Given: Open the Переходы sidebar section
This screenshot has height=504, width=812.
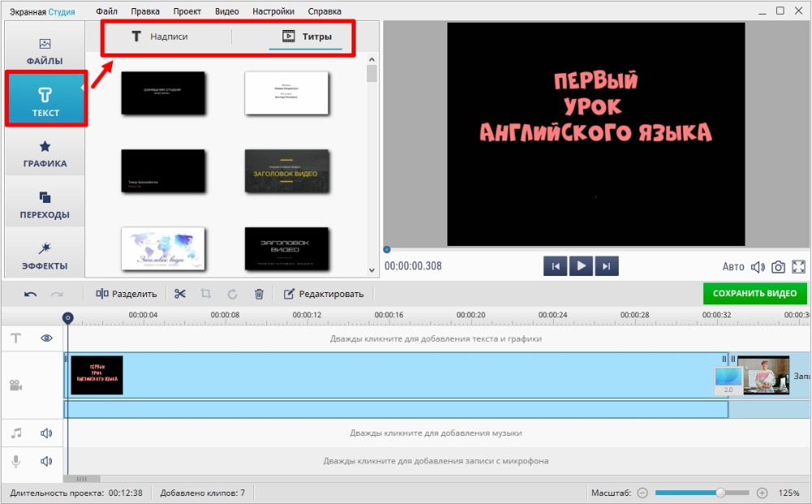Looking at the screenshot, I should tap(45, 205).
